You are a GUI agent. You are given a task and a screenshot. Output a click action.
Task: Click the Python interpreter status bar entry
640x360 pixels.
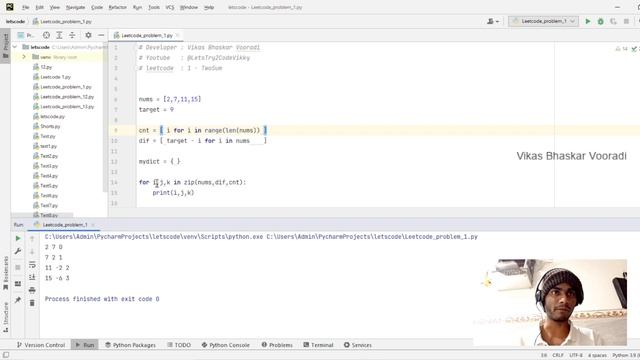626,356
